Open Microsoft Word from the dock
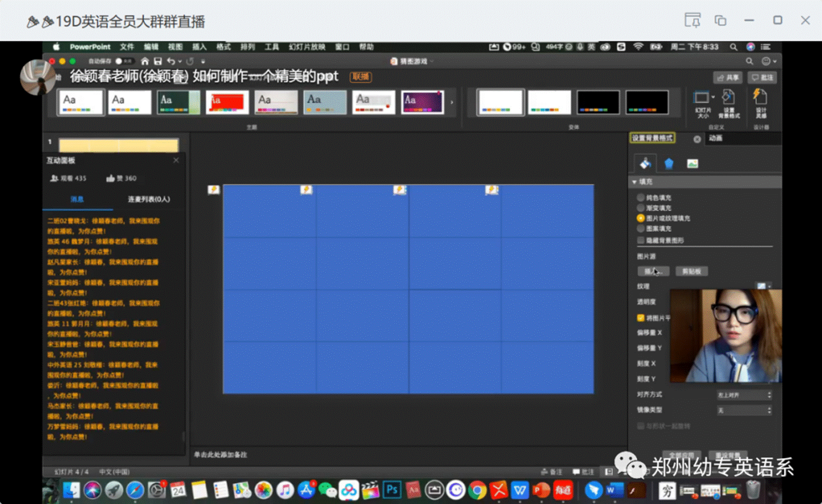Image resolution: width=822 pixels, height=504 pixels. (x=614, y=490)
